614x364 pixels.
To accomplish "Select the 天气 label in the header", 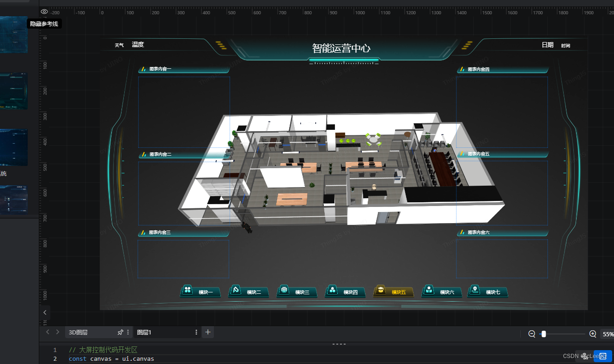I will click(119, 45).
